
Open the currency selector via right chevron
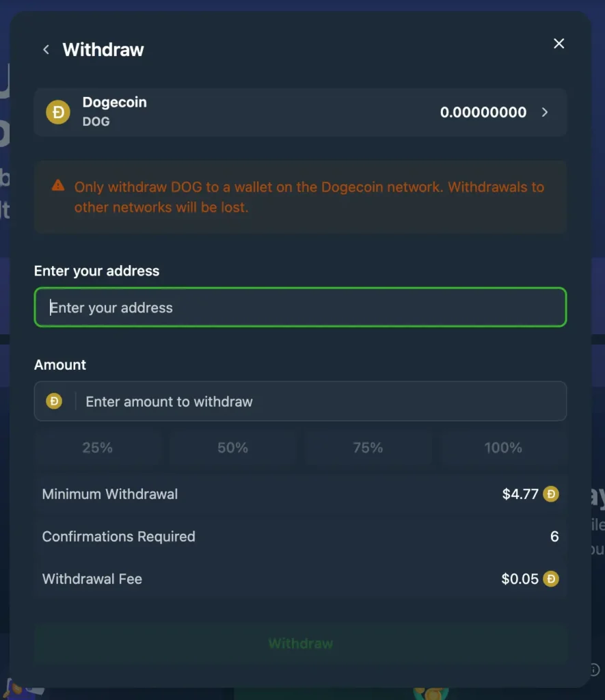click(545, 111)
